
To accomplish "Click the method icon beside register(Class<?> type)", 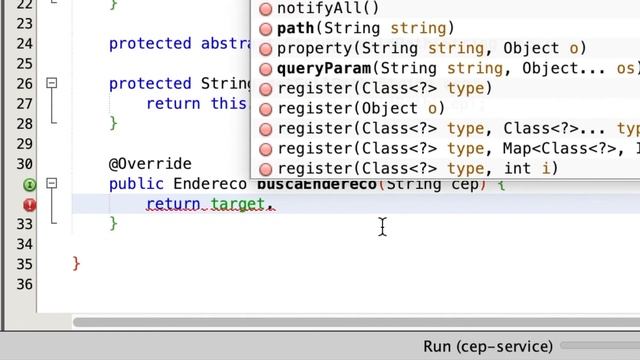I will [266, 89].
